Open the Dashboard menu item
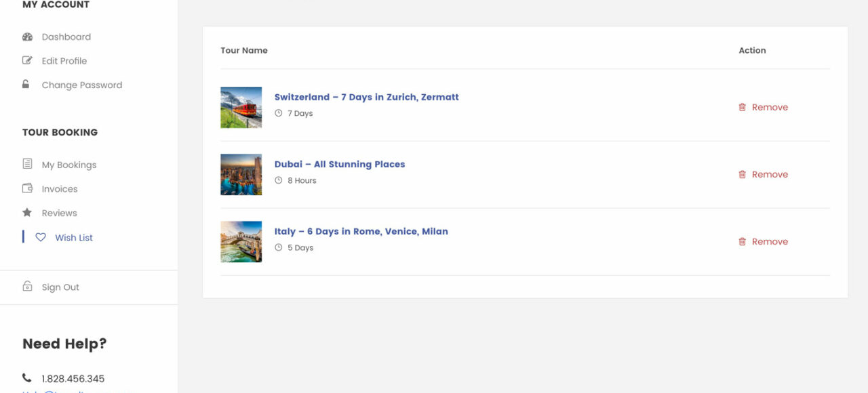The width and height of the screenshot is (868, 393). [66, 37]
